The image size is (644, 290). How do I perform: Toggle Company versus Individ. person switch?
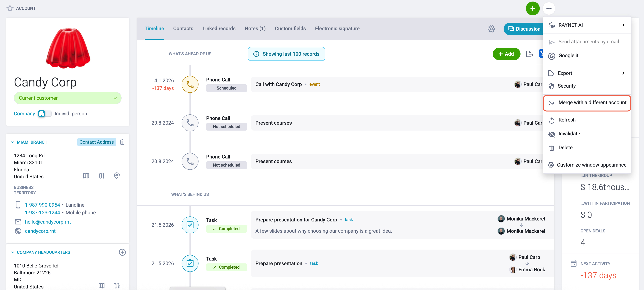click(45, 114)
